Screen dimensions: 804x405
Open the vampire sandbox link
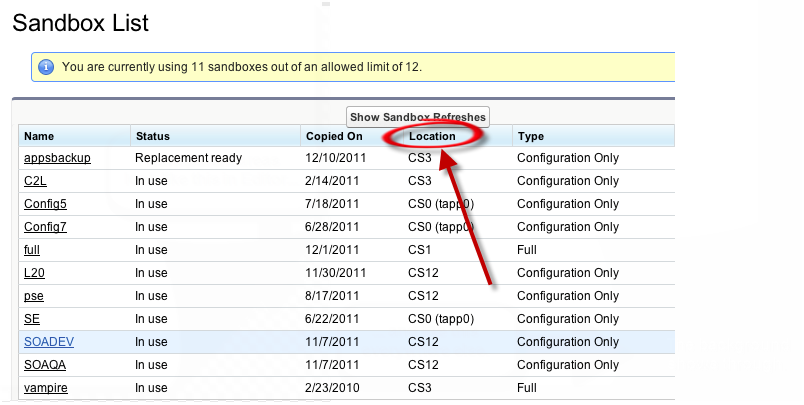(x=46, y=388)
